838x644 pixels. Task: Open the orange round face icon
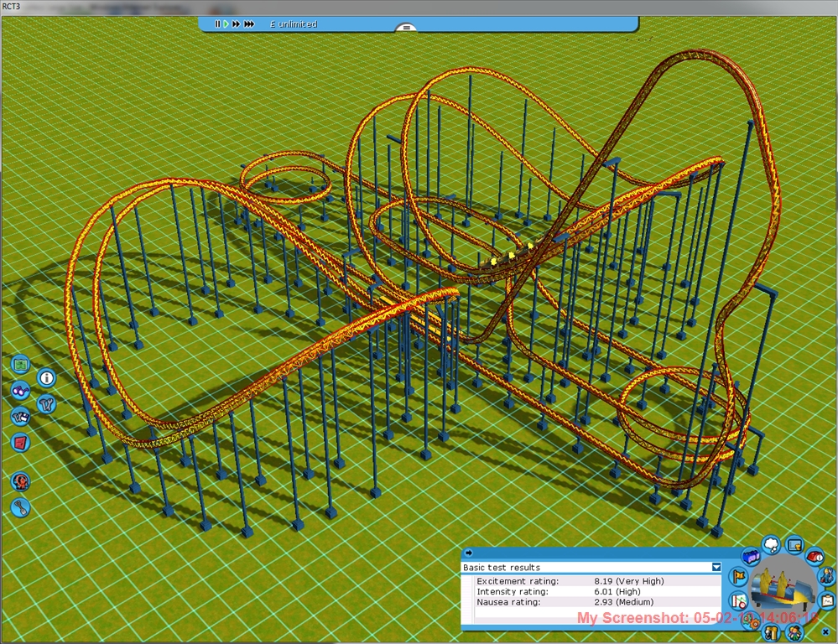point(20,481)
